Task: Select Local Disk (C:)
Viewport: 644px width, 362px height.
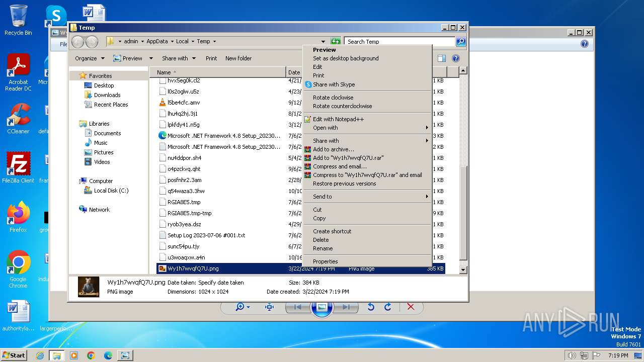Action: [111, 191]
